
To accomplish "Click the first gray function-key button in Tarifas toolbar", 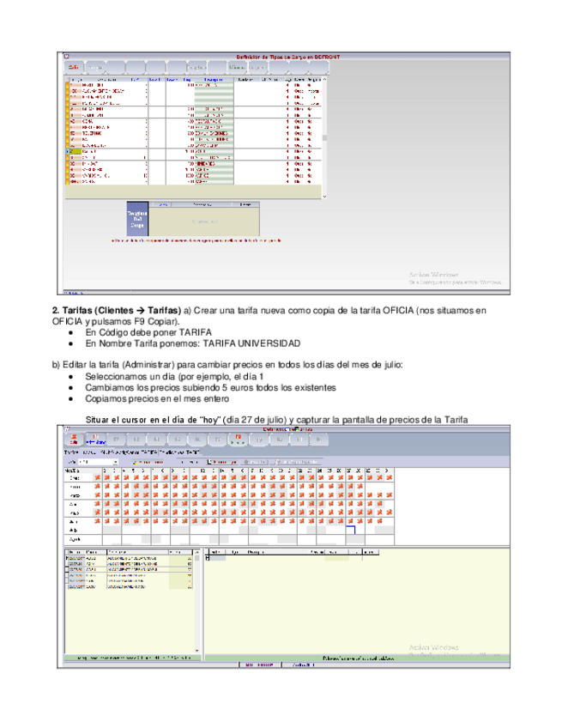I will click(115, 439).
